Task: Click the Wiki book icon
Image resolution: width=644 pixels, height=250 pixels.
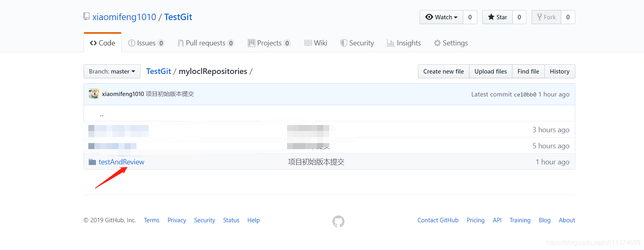Action: (308, 43)
